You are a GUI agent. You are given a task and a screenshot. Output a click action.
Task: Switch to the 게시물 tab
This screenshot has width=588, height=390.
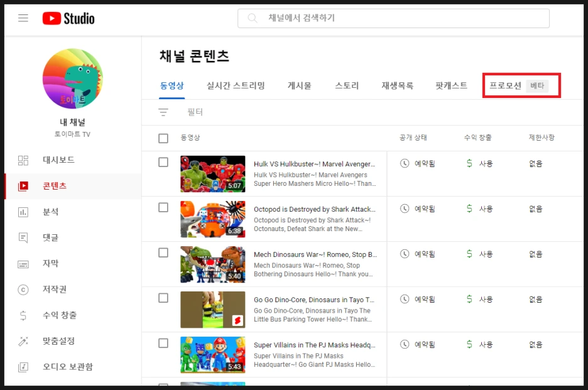[x=299, y=86]
